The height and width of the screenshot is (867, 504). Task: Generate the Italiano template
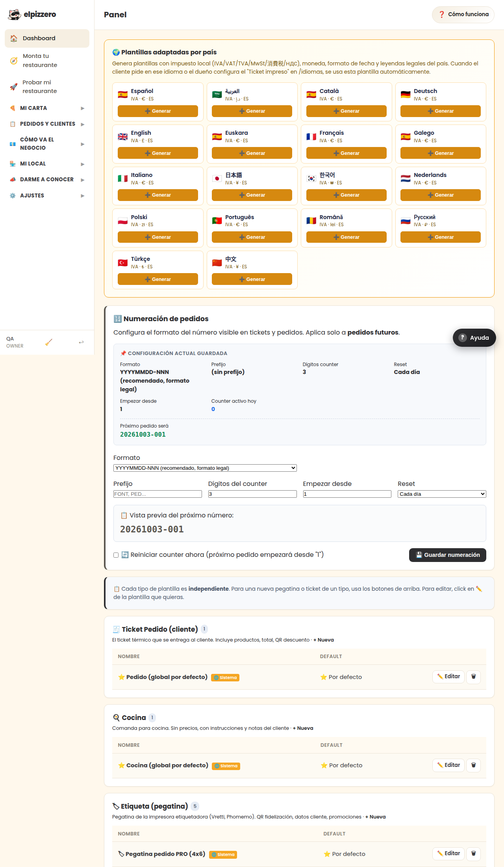tap(158, 195)
